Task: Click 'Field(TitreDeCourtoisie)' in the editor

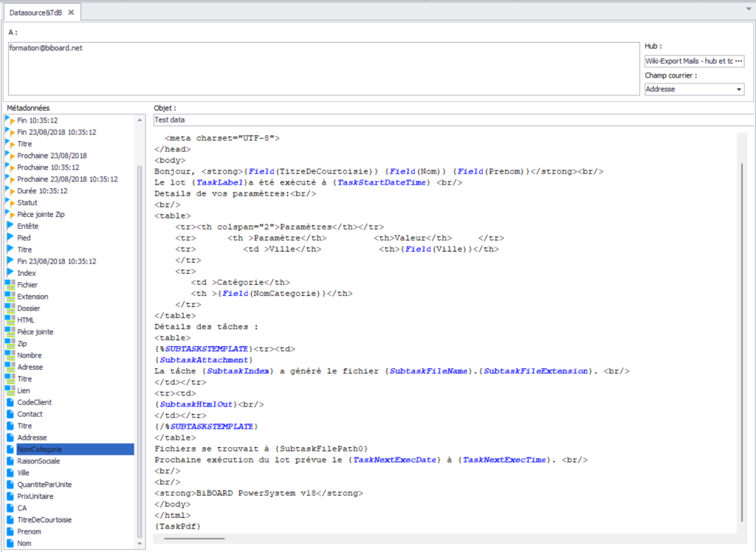Action: point(311,171)
